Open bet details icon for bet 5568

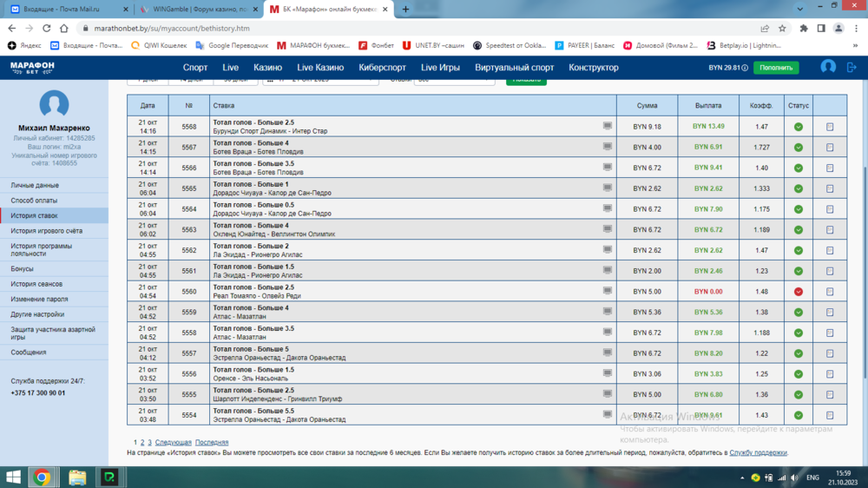click(830, 127)
